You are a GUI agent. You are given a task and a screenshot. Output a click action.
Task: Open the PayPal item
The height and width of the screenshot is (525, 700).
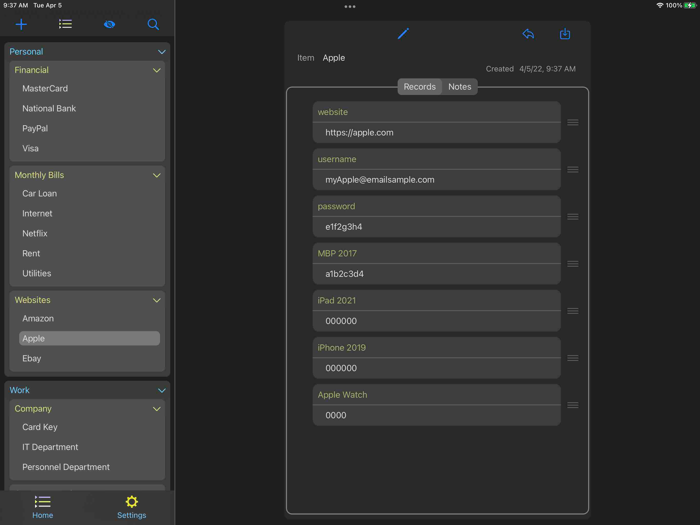tap(35, 129)
